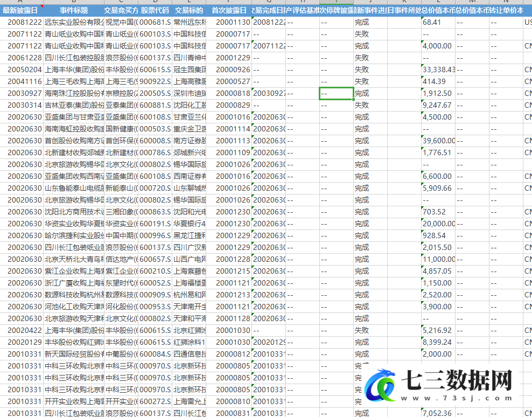Image resolution: width=532 pixels, height=417 pixels.
Task: Click first disclosure date 20000812
Action: (229, 354)
